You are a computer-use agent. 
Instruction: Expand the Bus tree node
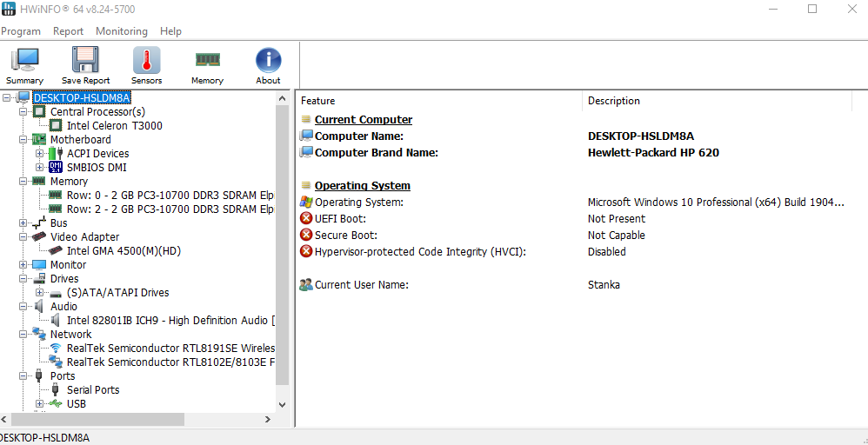23,223
